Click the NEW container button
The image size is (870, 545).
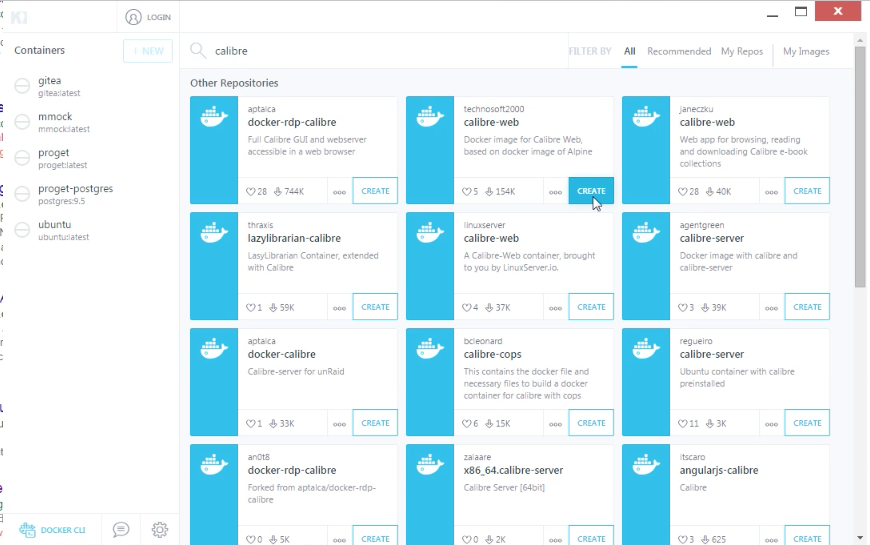point(148,51)
